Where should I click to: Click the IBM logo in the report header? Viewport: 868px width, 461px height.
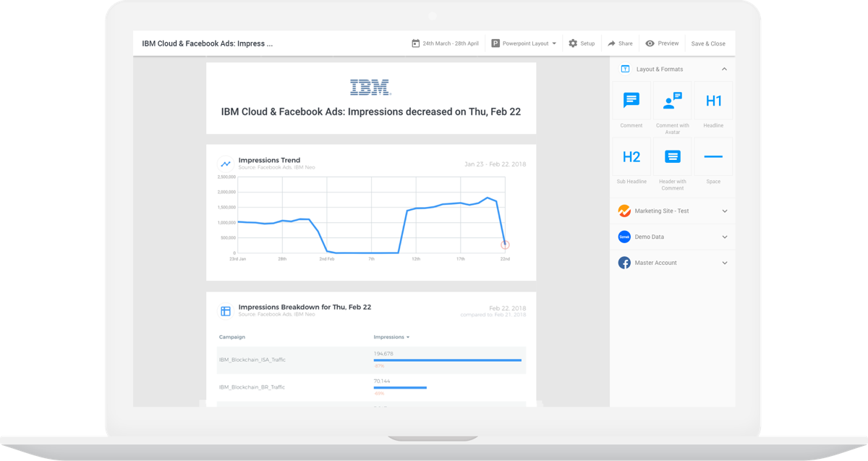[370, 88]
